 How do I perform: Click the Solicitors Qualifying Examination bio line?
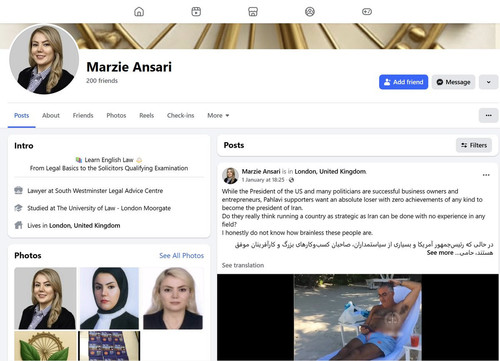tap(109, 168)
